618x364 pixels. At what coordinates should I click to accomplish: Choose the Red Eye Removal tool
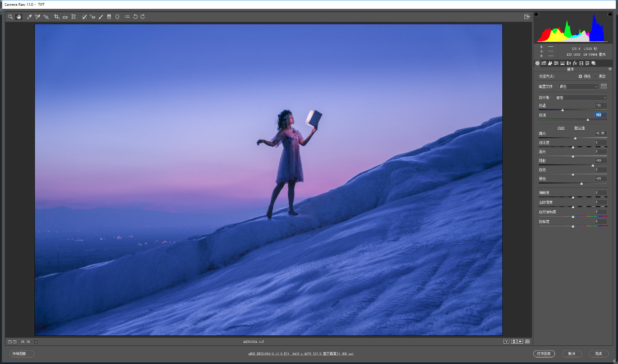(x=93, y=17)
